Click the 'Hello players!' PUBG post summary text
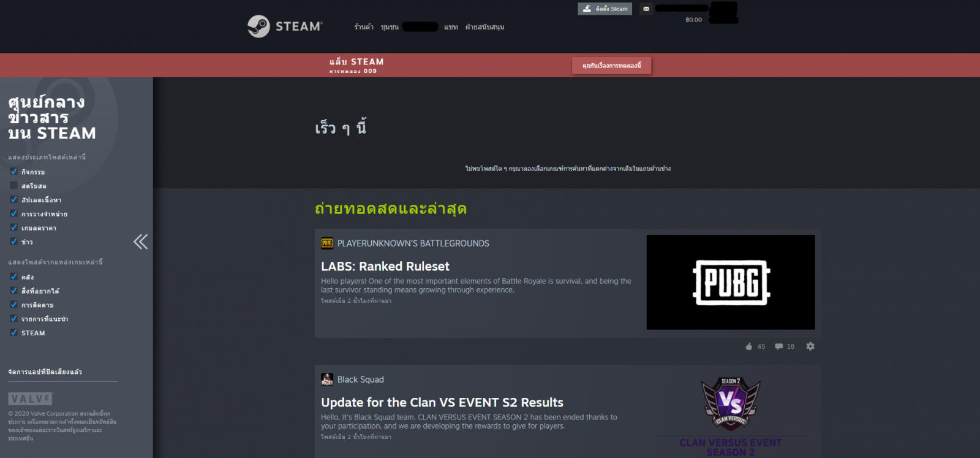 [476, 286]
